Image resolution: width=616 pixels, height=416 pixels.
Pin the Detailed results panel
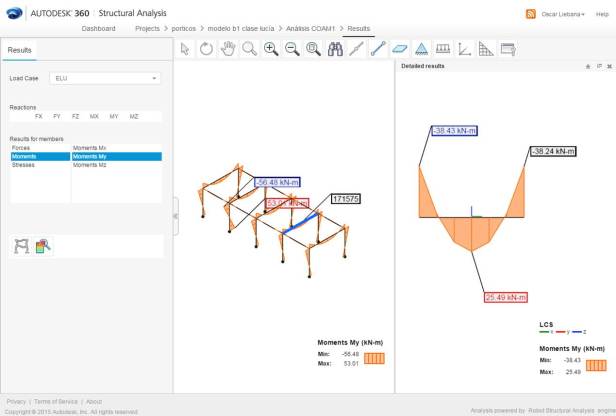click(x=588, y=66)
